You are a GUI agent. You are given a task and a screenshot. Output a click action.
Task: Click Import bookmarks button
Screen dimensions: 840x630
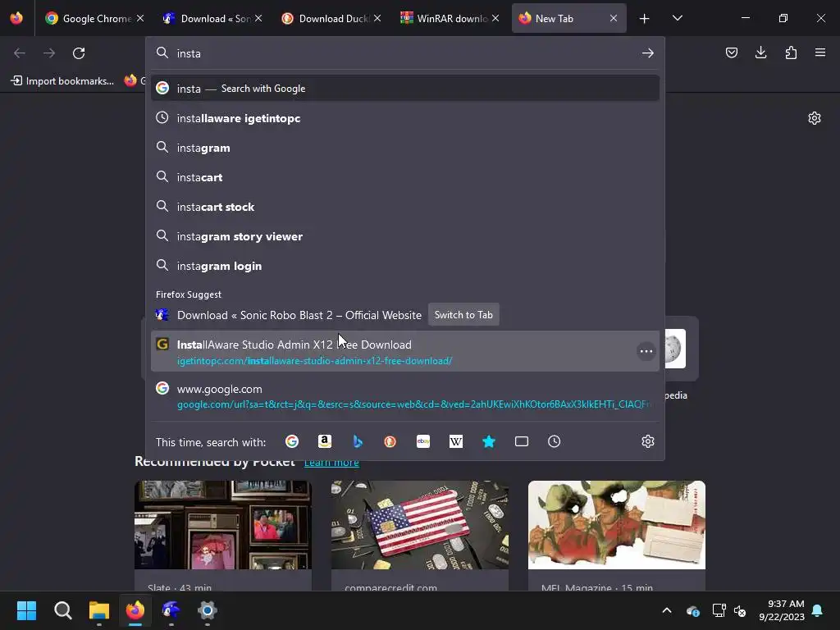click(62, 81)
